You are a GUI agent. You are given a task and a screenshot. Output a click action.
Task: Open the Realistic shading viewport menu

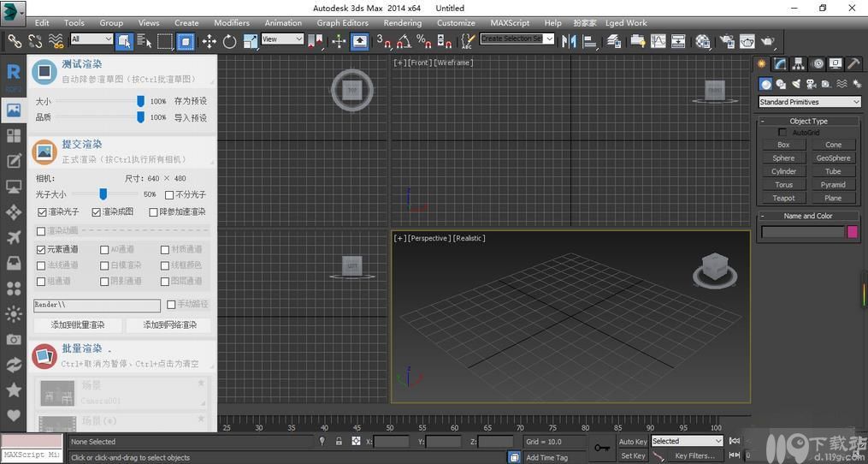coord(469,238)
